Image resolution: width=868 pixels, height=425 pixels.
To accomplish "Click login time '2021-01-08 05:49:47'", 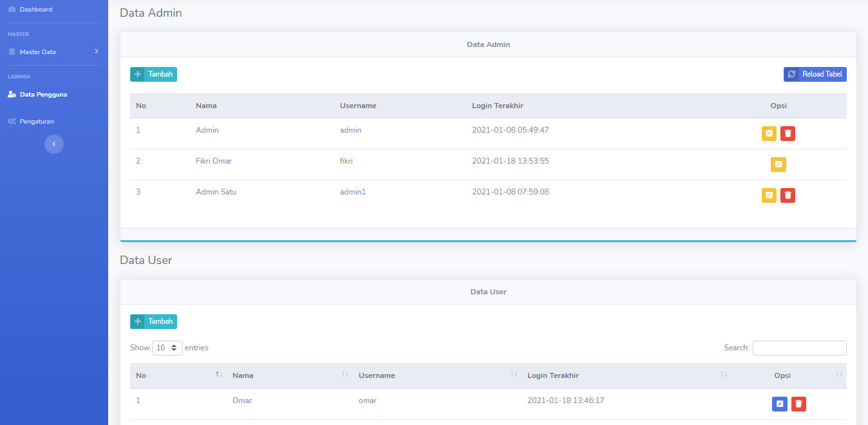I will click(x=511, y=130).
